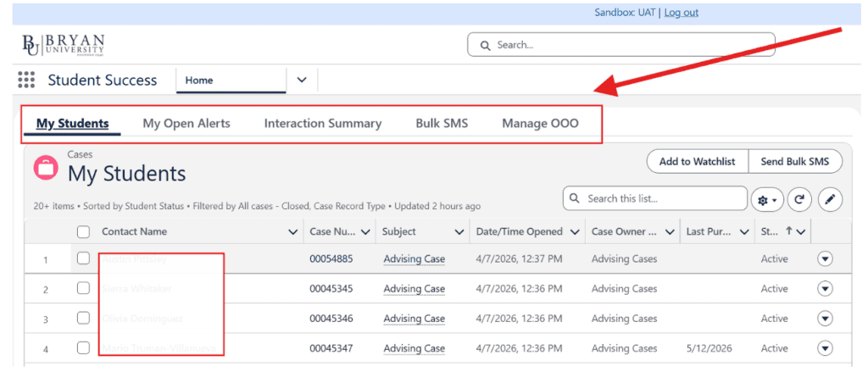
Task: Open row actions for case 00054885
Action: pos(825,258)
